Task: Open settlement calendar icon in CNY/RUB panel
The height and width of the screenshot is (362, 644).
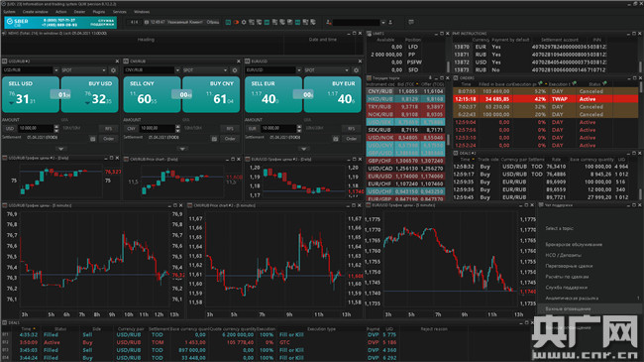Action: (214, 139)
